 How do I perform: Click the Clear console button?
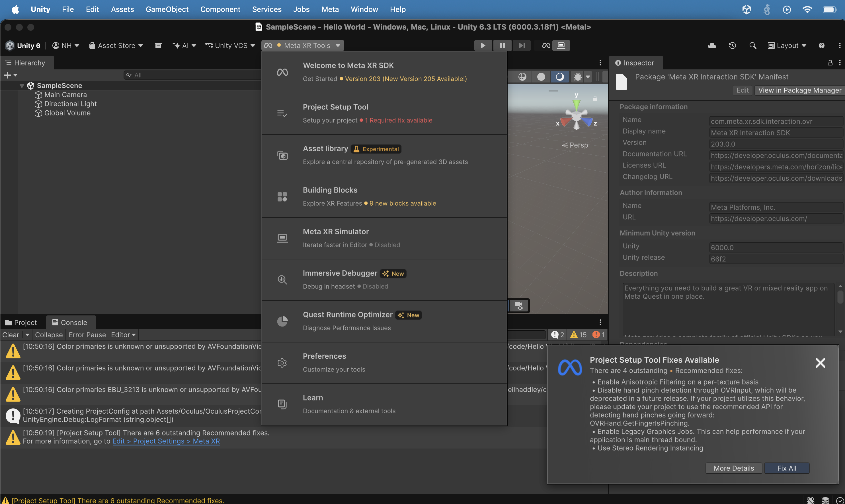click(11, 335)
